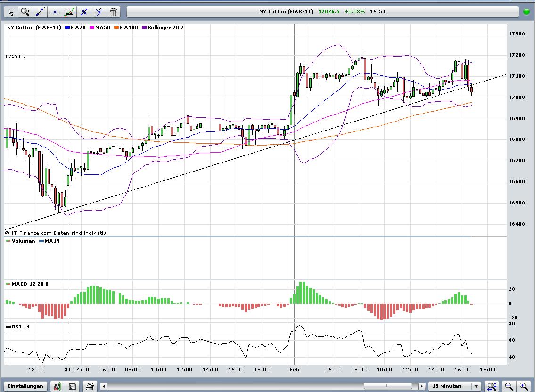This screenshot has height=392, width=535.
Task: Open the Einstellungen settings button
Action: point(25,386)
